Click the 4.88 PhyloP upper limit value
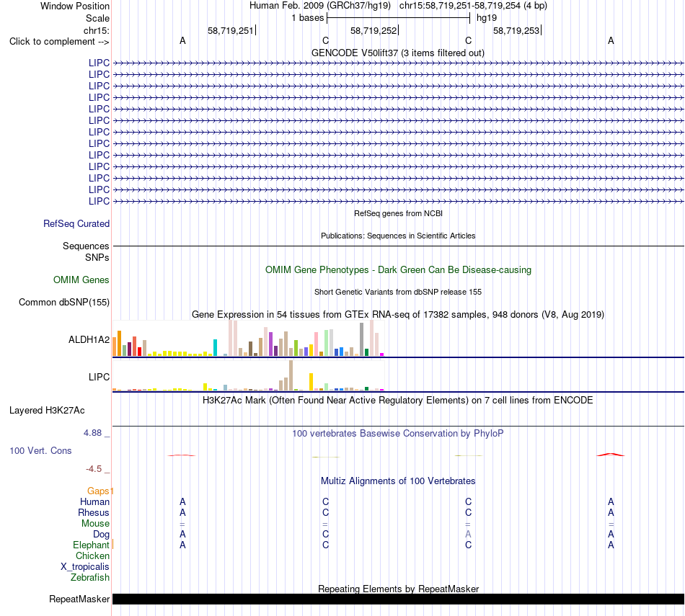The height and width of the screenshot is (616, 685). [x=92, y=432]
